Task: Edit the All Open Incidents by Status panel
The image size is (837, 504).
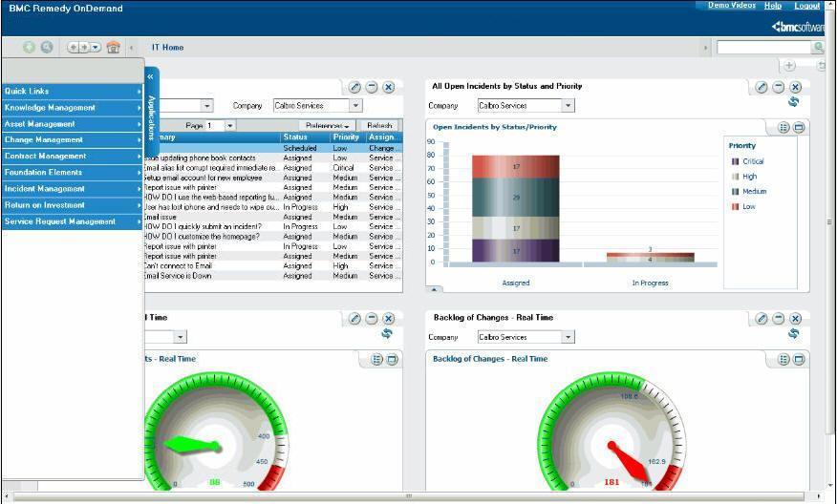Action: pos(762,87)
